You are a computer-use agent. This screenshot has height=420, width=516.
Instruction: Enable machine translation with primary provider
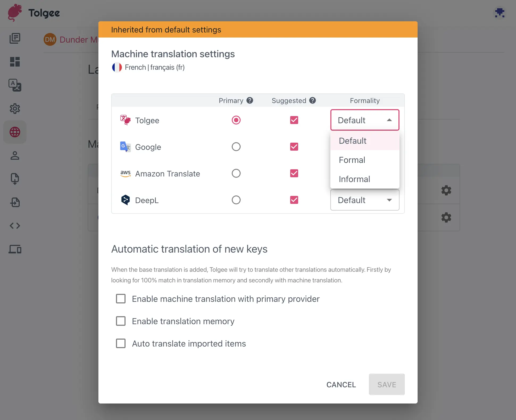[121, 299]
